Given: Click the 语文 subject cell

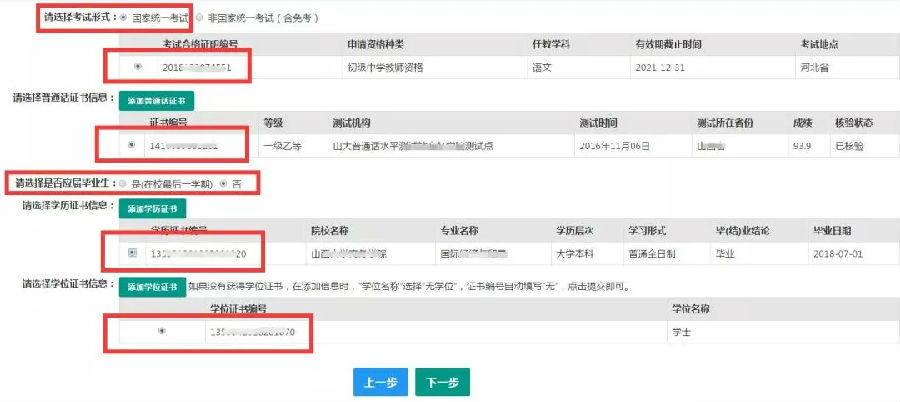Looking at the screenshot, I should 546,68.
